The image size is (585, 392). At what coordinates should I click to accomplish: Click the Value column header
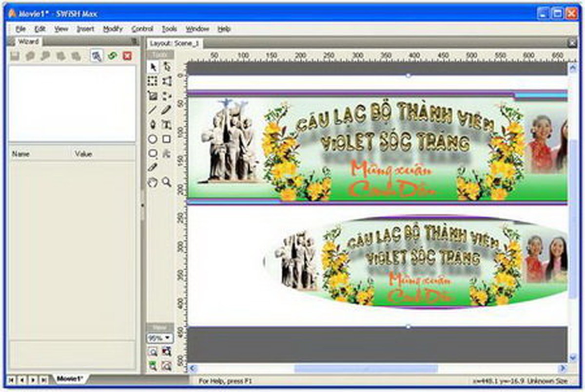point(83,154)
